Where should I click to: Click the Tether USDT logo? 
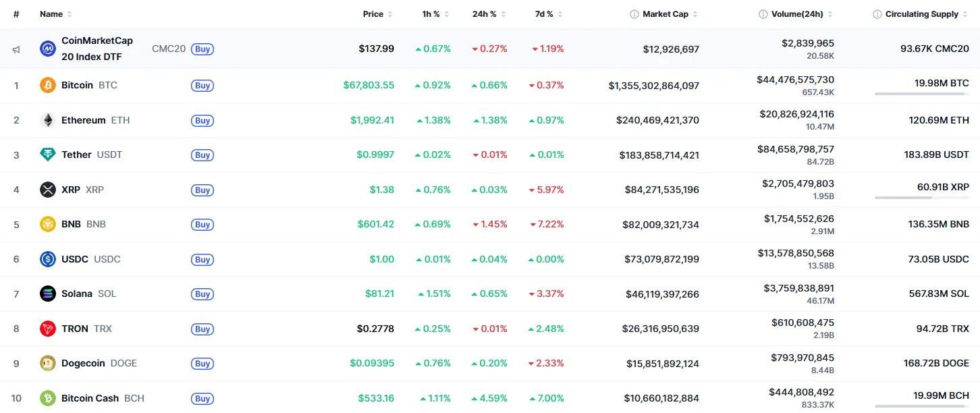pos(47,155)
